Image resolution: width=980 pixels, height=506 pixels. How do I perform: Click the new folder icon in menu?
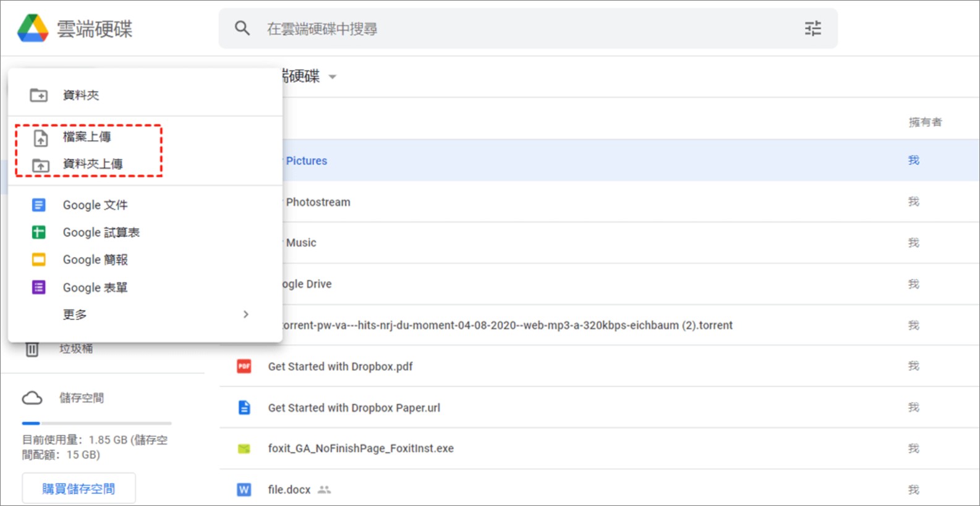[39, 95]
